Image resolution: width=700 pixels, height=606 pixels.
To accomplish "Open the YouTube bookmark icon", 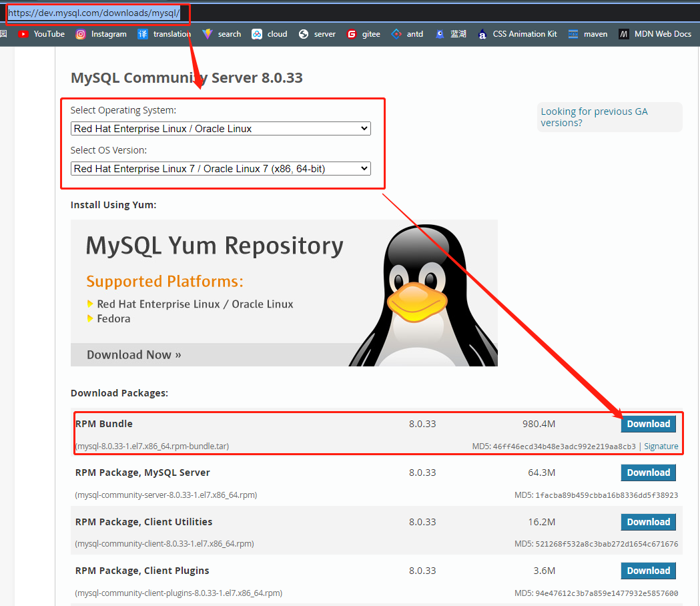I will tap(23, 34).
